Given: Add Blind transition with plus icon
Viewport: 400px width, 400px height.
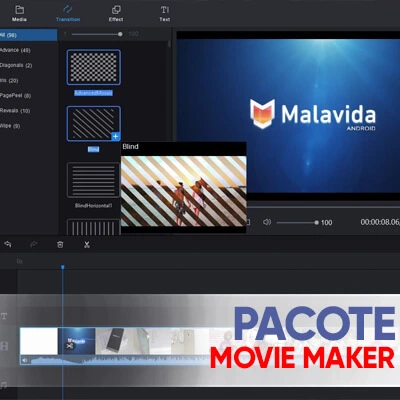Looking at the screenshot, I should point(115,136).
